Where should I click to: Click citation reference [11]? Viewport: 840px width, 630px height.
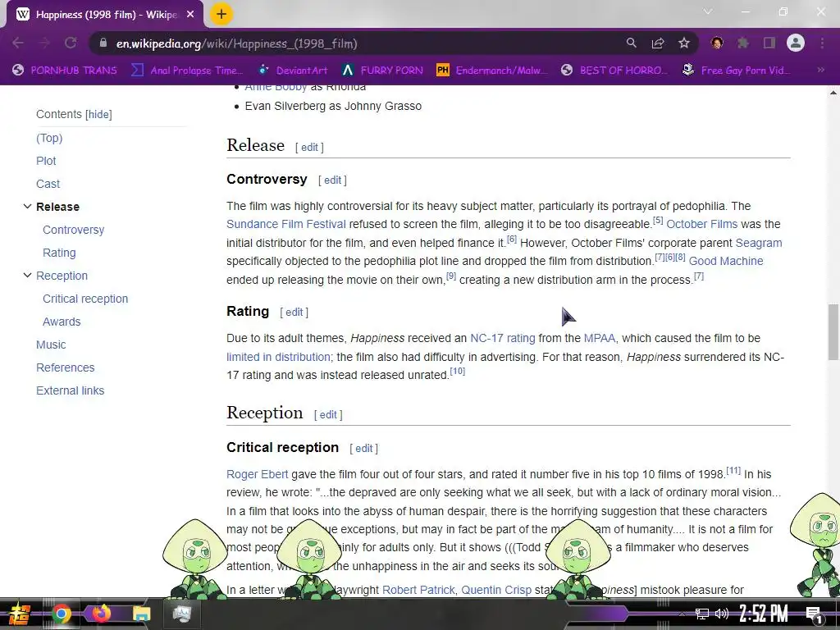point(733,470)
